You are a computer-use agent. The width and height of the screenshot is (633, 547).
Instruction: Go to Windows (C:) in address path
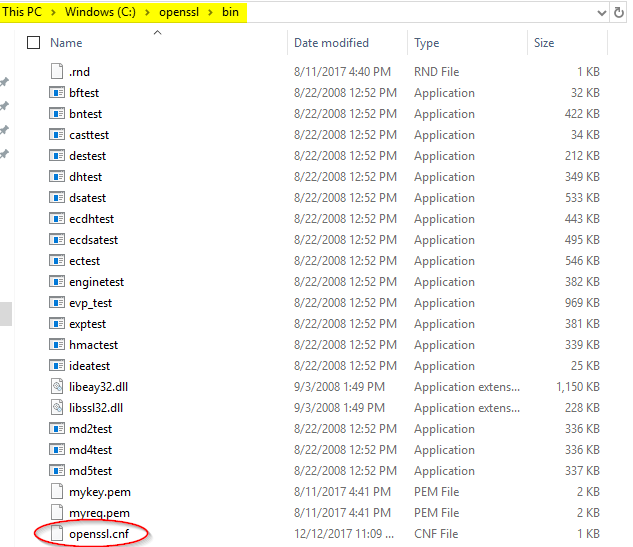103,12
